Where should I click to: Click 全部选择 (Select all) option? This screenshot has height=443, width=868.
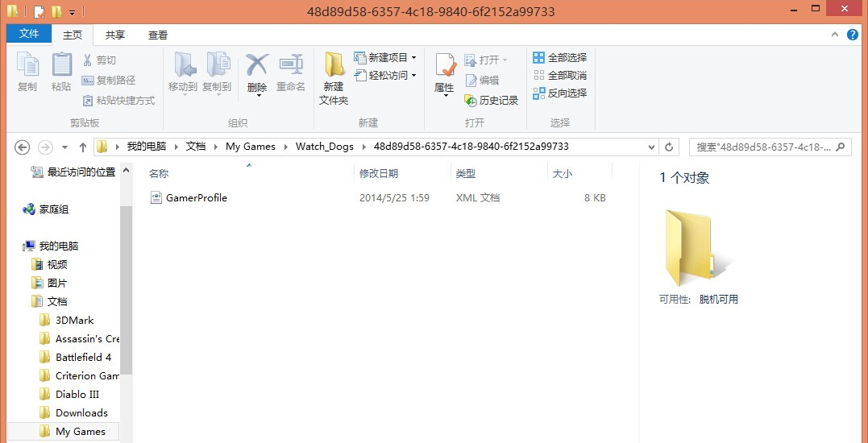(559, 57)
